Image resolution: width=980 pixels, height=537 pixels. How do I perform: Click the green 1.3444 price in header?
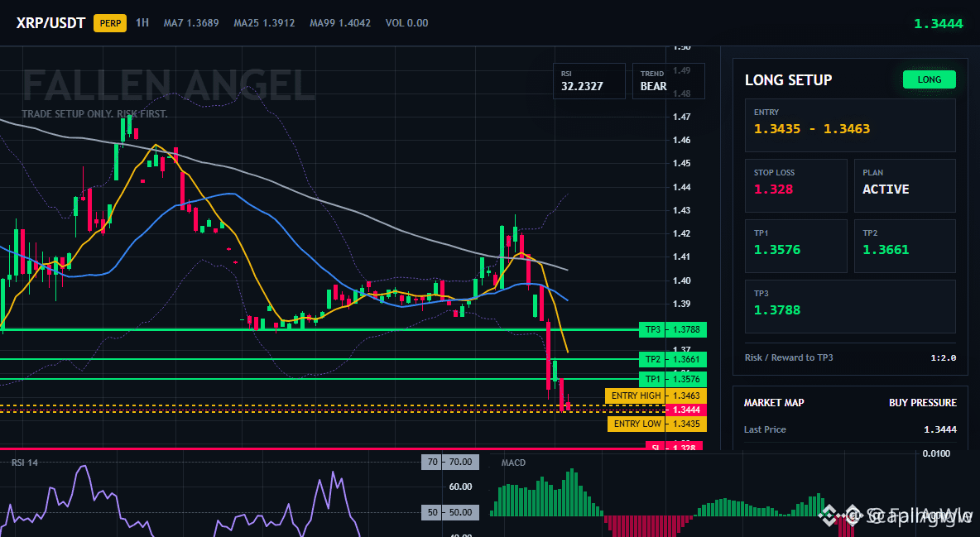coord(938,24)
